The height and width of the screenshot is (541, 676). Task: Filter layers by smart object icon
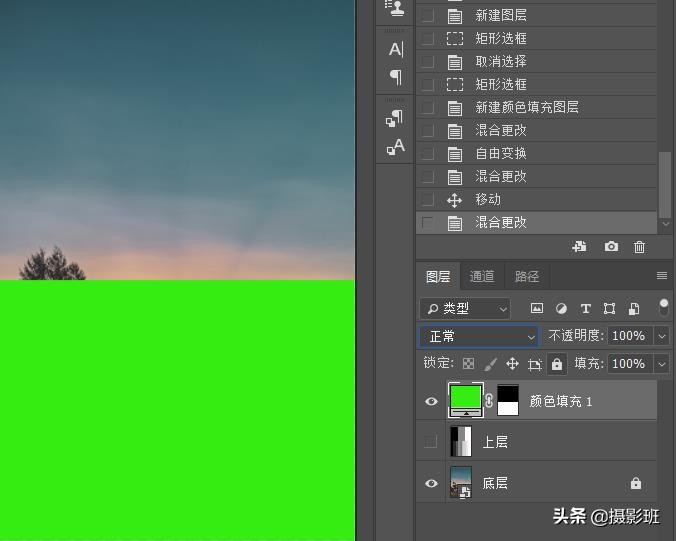(634, 309)
